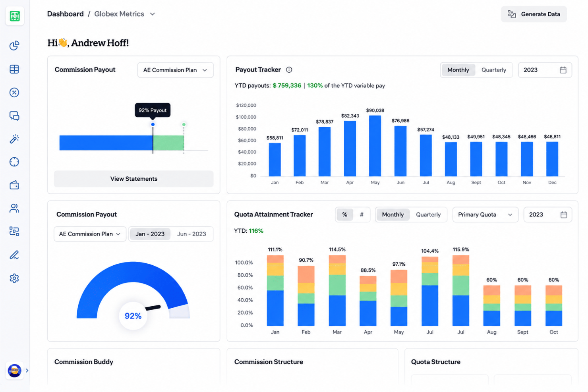Viewport: 588px width, 392px height.
Task: Open the crosshair target sidebar icon
Action: (14, 162)
